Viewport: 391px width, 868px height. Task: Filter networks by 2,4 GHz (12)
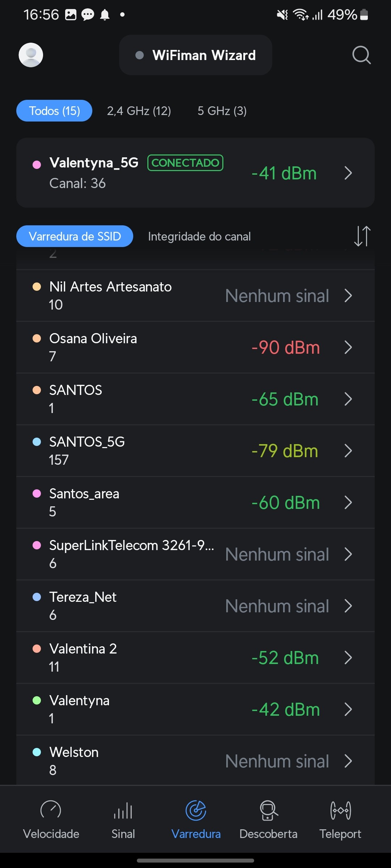point(139,111)
